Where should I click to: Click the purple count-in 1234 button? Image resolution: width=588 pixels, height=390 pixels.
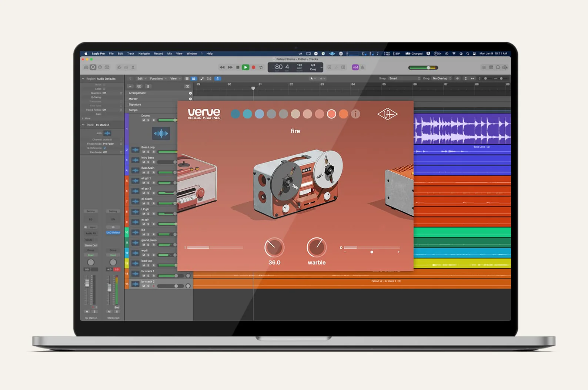point(355,67)
